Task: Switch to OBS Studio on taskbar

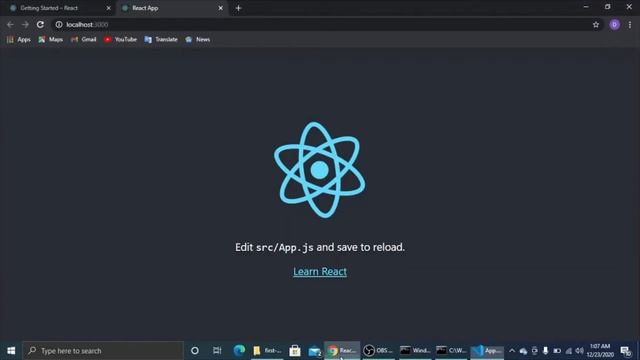Action: point(378,351)
